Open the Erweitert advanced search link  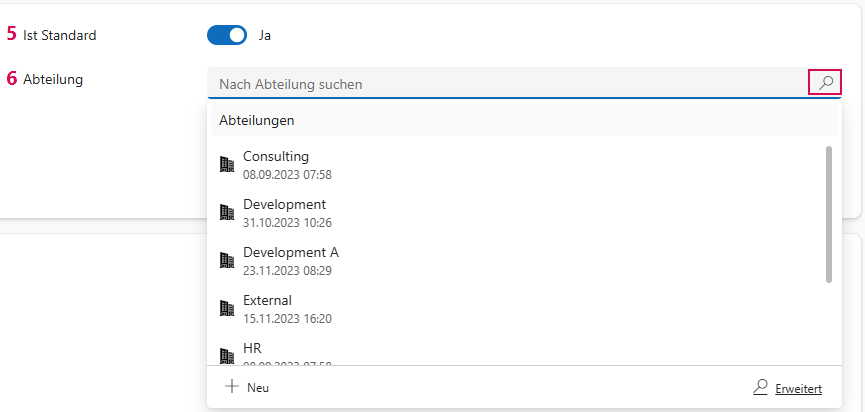(x=798, y=388)
